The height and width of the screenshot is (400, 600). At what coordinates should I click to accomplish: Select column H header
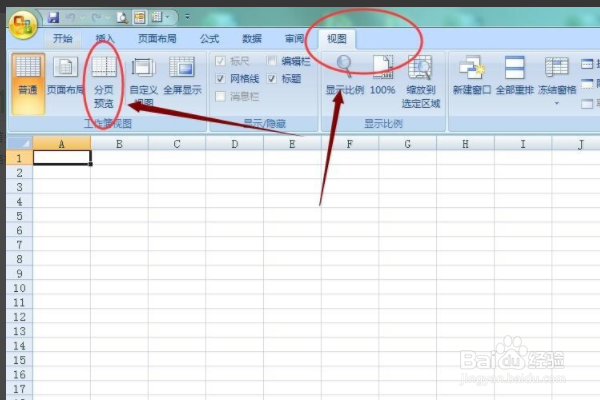click(x=465, y=144)
